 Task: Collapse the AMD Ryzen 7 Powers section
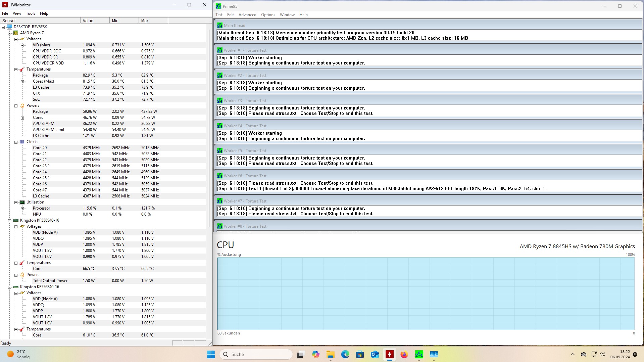coord(16,105)
